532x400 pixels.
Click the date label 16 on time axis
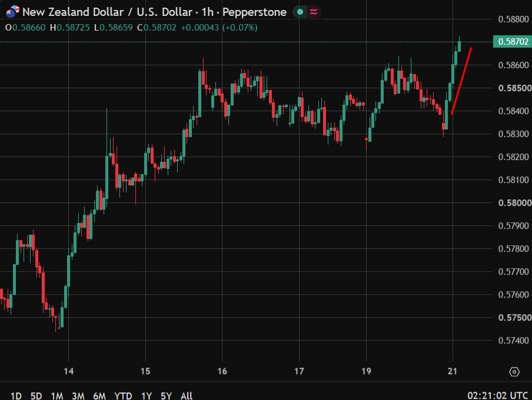tap(222, 371)
